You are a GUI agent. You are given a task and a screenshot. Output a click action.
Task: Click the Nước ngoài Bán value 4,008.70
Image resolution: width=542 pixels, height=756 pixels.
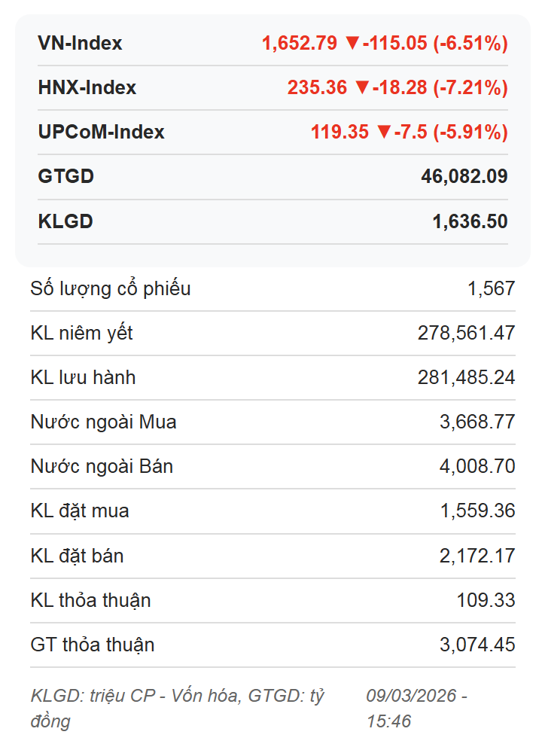[x=477, y=466]
